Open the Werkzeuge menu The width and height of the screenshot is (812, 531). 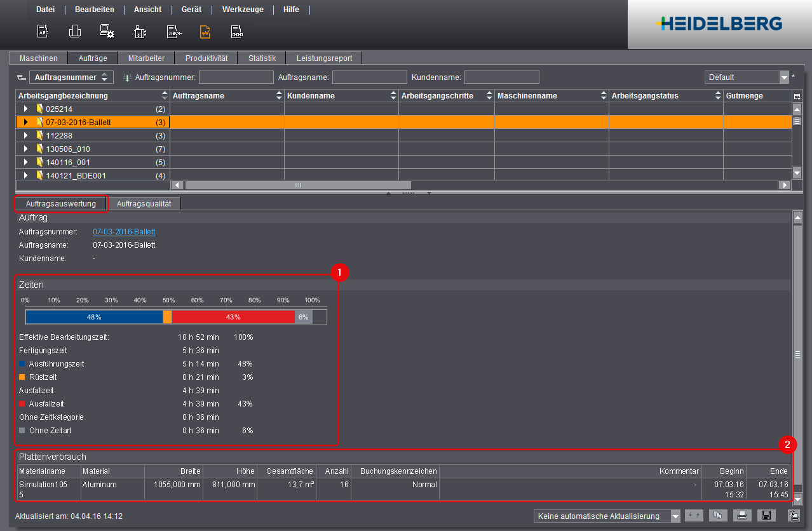click(242, 10)
